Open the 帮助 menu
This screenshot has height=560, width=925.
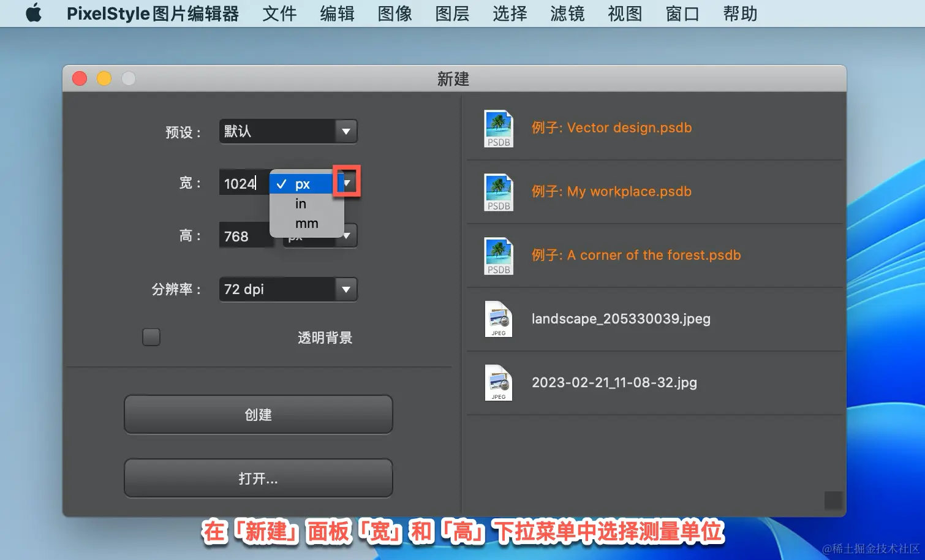click(740, 13)
